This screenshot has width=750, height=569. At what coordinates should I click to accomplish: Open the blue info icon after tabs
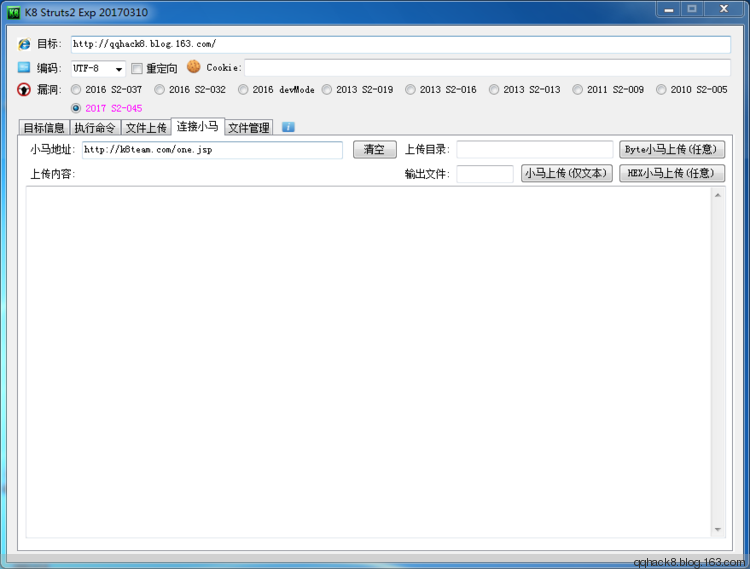288,127
